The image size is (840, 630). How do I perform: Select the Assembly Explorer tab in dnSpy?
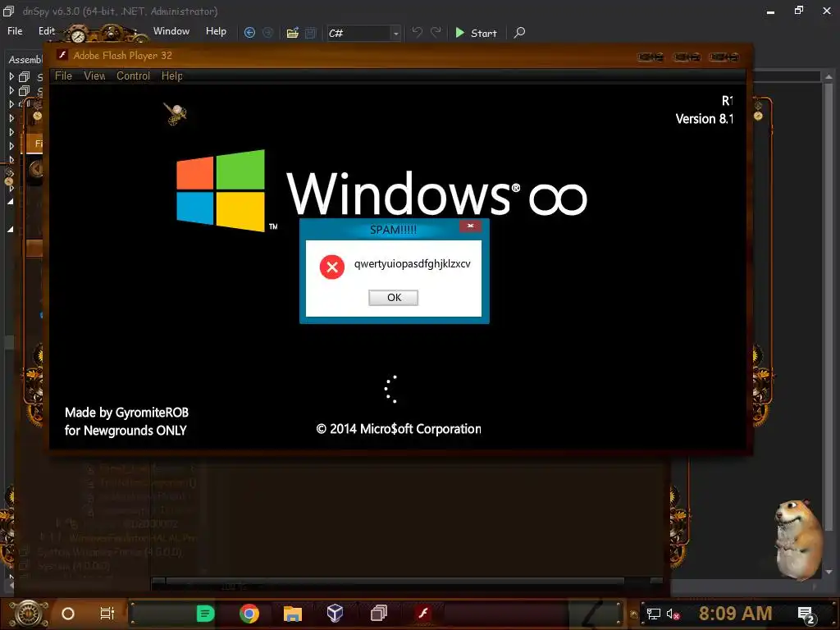click(x=25, y=59)
